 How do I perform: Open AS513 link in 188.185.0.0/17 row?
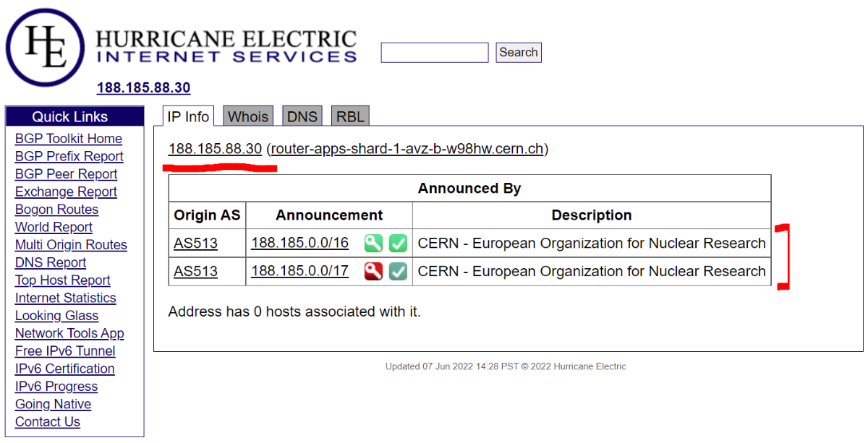click(x=195, y=272)
